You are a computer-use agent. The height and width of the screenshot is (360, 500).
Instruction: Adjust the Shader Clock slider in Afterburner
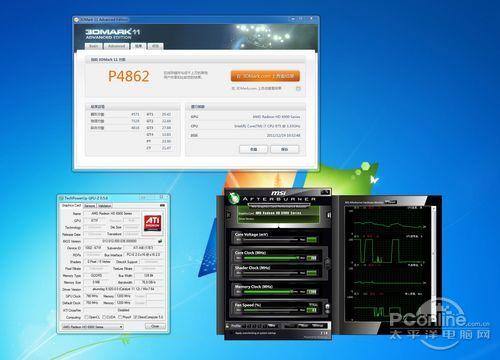[x=270, y=273]
